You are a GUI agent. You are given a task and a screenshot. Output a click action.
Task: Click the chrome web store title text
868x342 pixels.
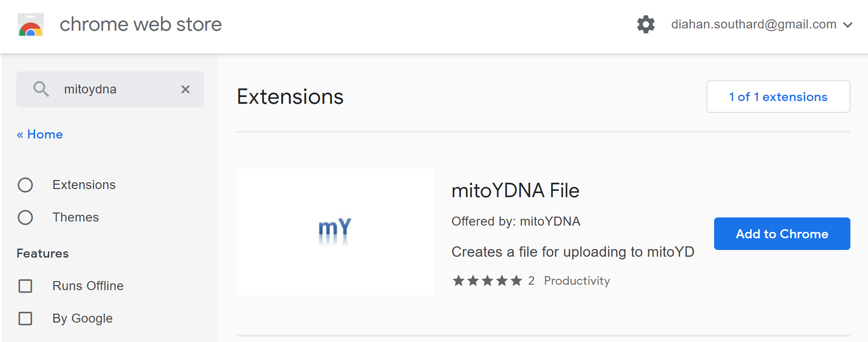pos(141,24)
